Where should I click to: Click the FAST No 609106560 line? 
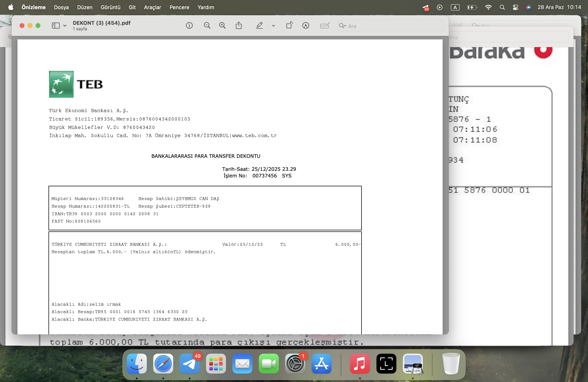click(x=76, y=221)
